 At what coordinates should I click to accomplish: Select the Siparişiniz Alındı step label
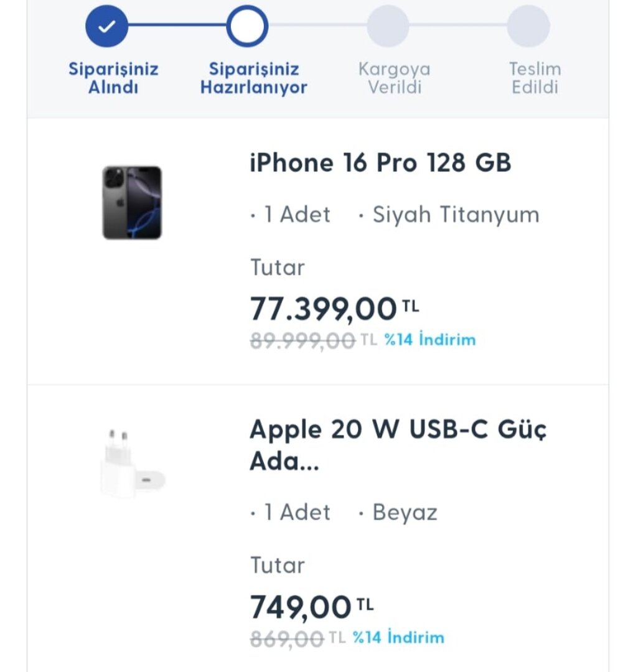[113, 78]
